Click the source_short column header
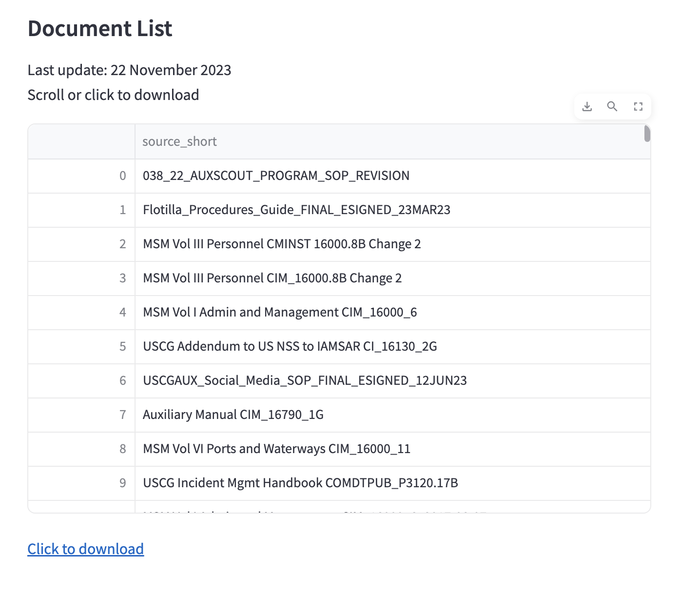 tap(393, 141)
